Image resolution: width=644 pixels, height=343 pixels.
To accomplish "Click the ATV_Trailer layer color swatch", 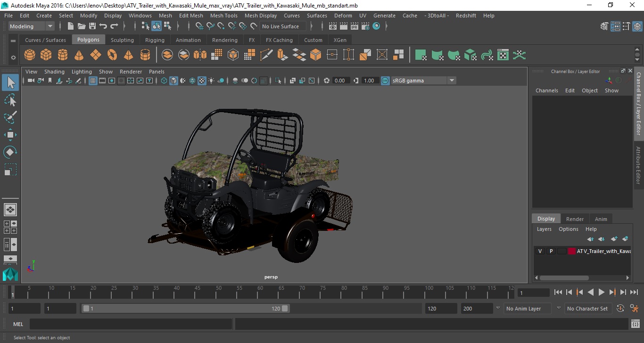I will [572, 251].
